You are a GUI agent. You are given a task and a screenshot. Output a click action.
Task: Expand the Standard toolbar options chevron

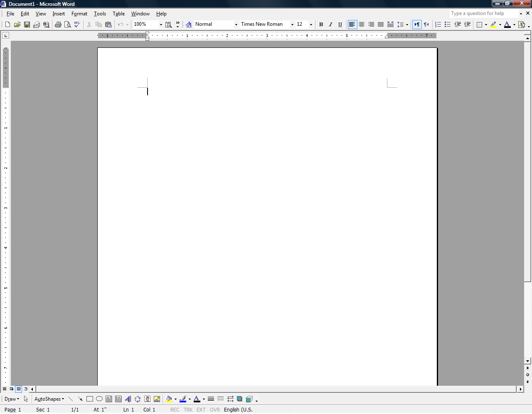tap(178, 25)
